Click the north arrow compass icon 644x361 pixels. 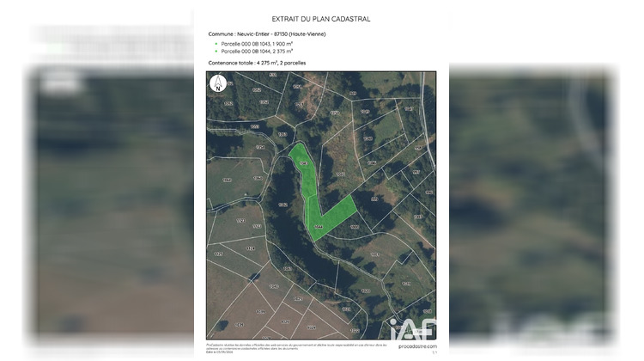[218, 83]
